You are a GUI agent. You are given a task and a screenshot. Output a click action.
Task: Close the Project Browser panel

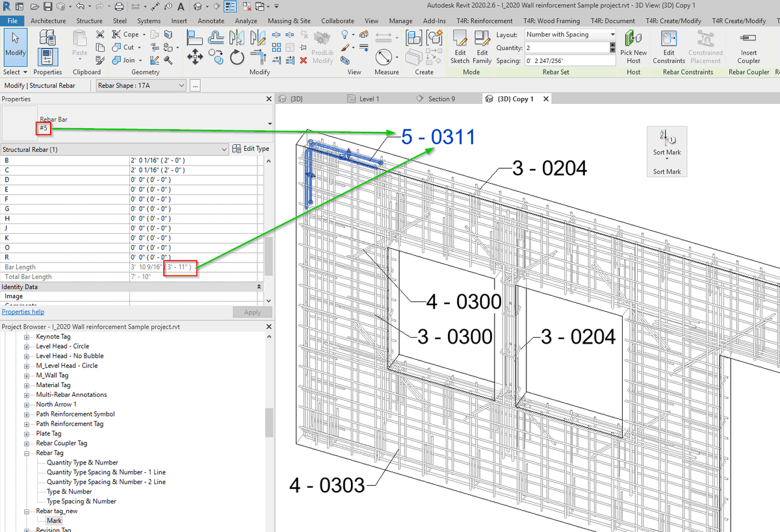click(269, 326)
